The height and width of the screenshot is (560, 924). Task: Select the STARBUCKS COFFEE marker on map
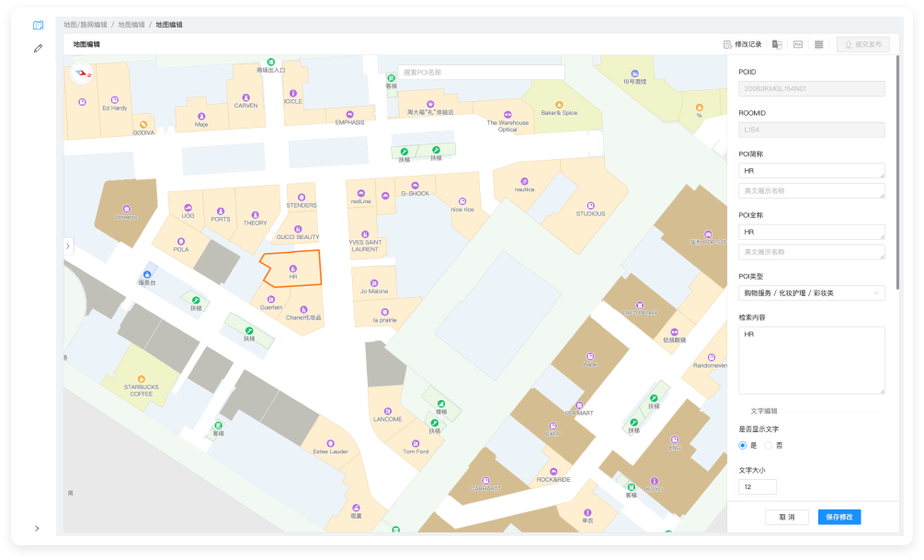(141, 379)
